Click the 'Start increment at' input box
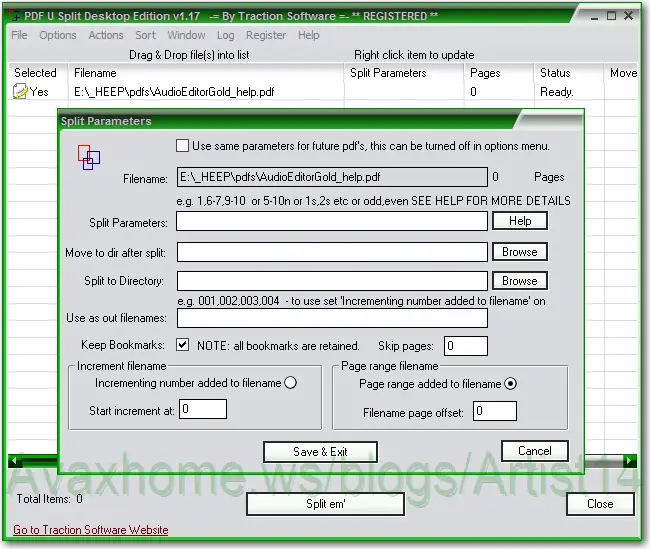This screenshot has width=650, height=549. tap(203, 409)
